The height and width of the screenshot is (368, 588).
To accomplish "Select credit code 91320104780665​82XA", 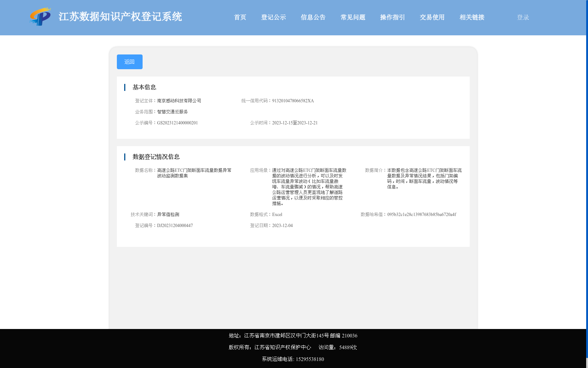I will tap(293, 101).
